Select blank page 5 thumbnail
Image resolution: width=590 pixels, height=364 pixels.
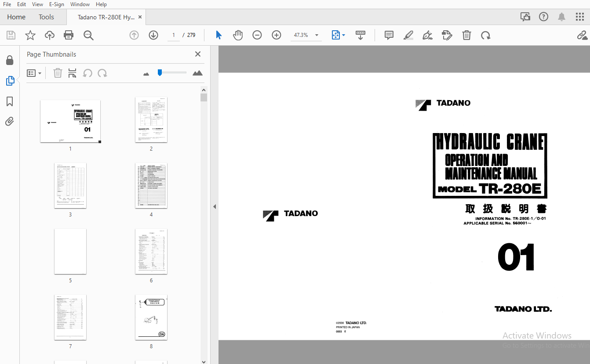[x=70, y=251]
